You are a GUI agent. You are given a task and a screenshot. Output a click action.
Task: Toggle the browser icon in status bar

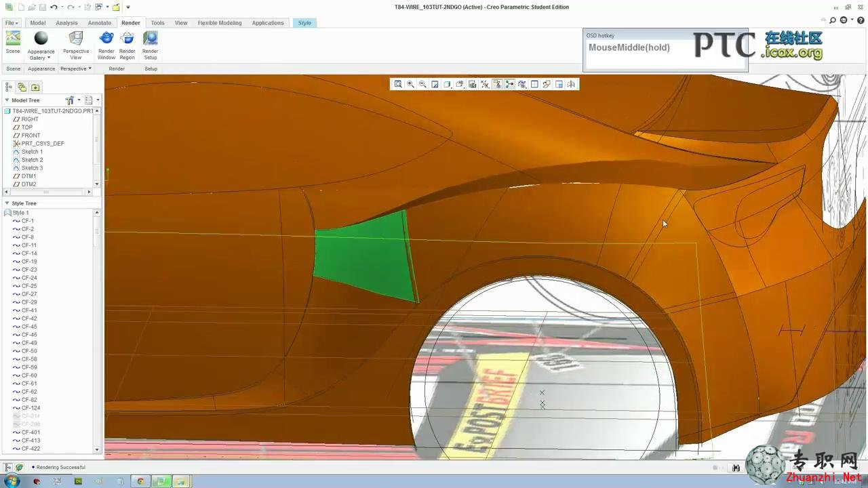pos(19,467)
